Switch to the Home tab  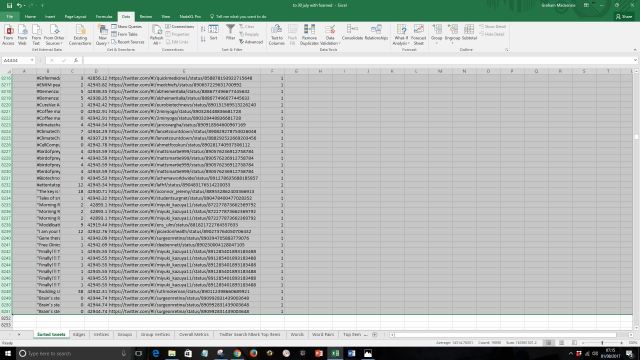[x=30, y=17]
